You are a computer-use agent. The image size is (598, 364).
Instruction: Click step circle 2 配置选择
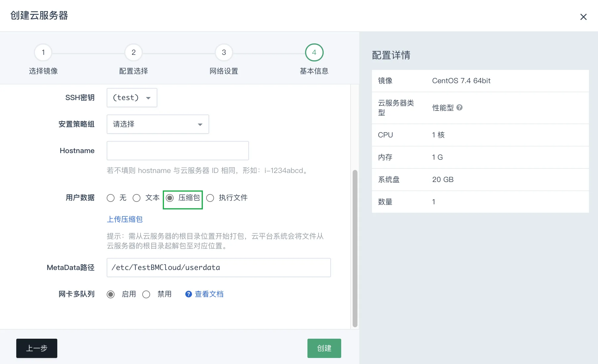[x=133, y=52]
